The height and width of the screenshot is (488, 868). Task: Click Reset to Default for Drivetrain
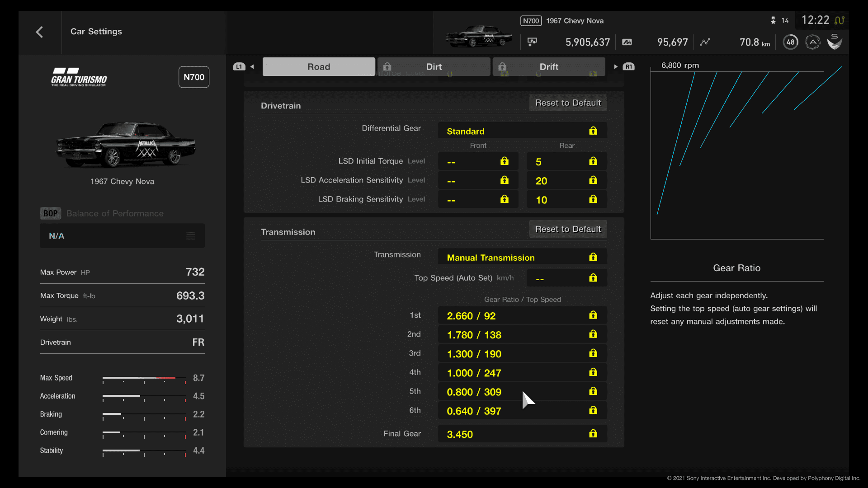(567, 103)
